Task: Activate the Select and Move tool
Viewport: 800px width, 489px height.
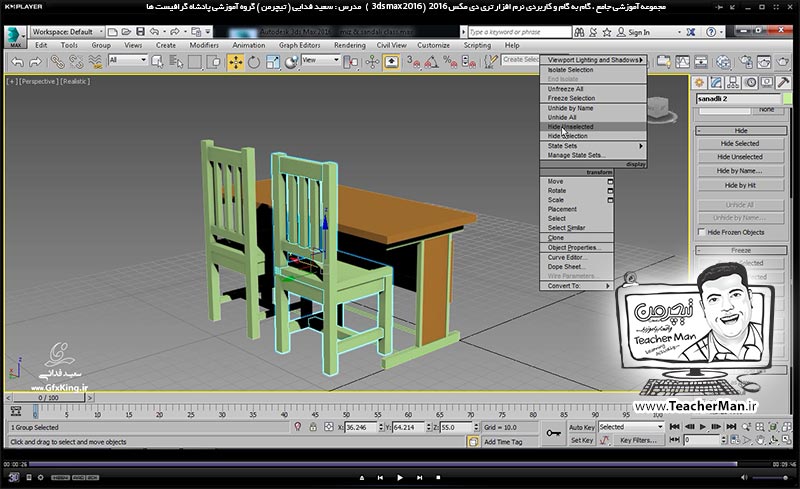Action: coord(235,62)
